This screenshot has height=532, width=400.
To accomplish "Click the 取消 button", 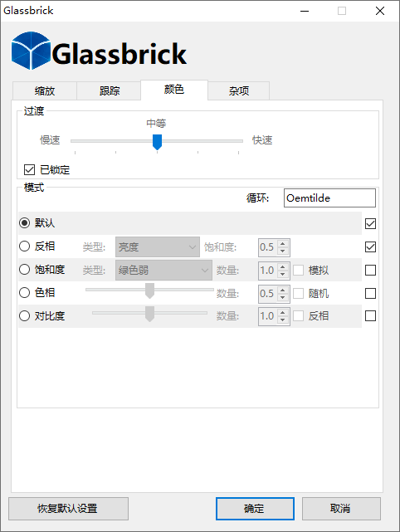I will pos(341,509).
